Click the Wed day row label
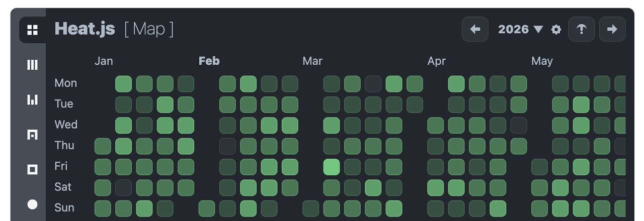This screenshot has height=221, width=644. tap(66, 125)
